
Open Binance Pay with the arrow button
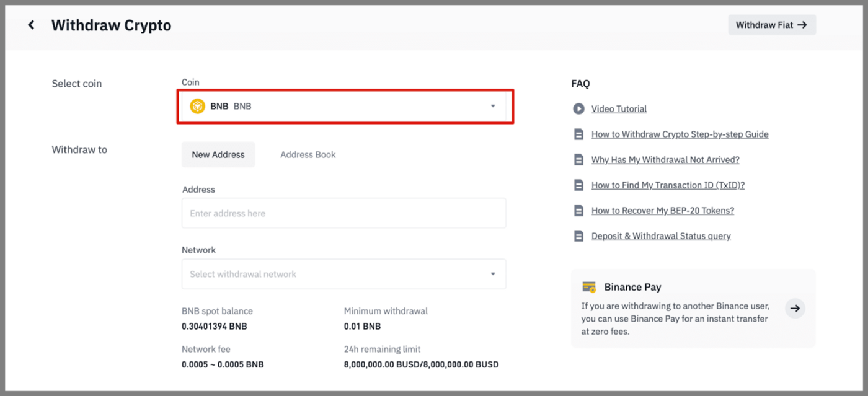(795, 308)
